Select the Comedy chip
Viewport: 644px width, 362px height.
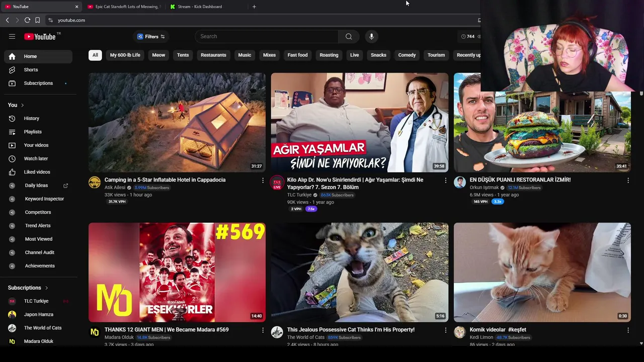coord(407,55)
